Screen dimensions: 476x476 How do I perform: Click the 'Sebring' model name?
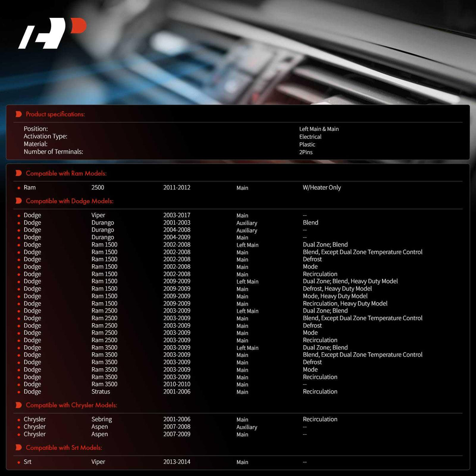102,419
